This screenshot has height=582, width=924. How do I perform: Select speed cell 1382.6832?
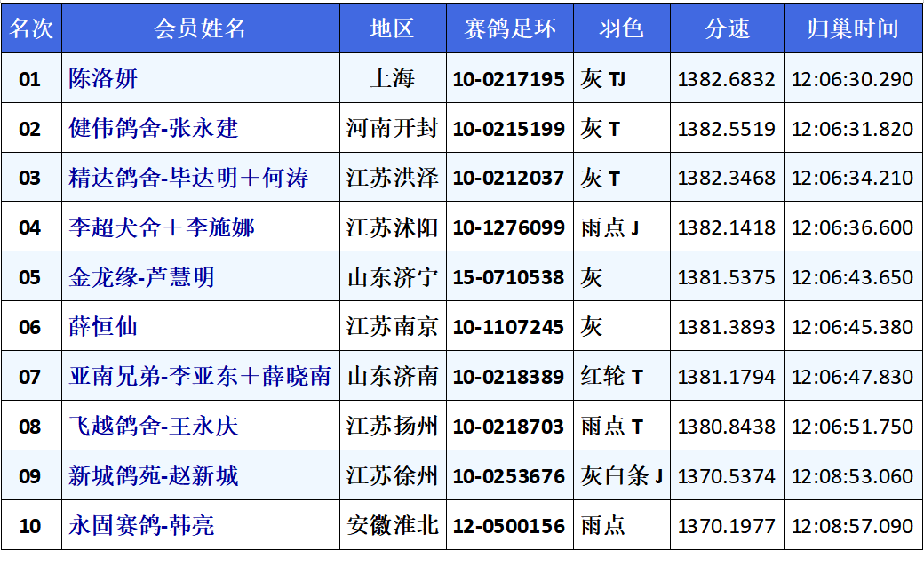pyautogui.click(x=727, y=79)
